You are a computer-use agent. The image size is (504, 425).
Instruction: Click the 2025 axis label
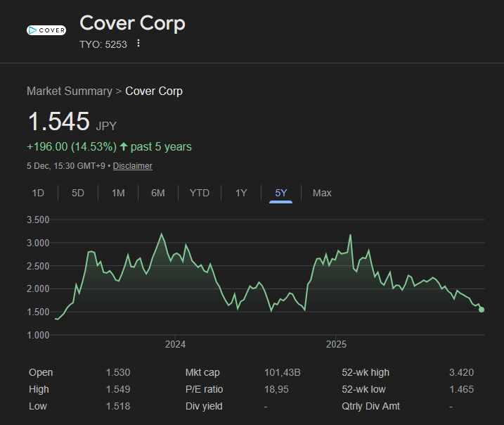(x=336, y=344)
